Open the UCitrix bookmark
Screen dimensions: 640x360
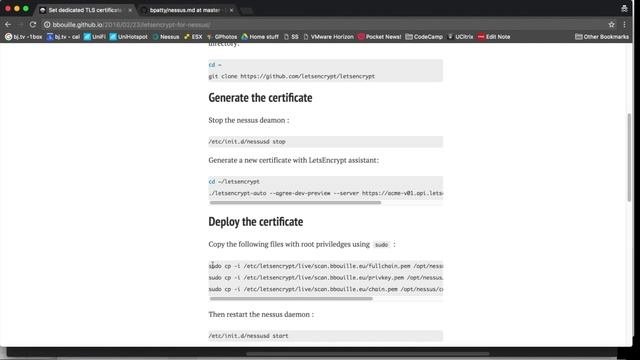click(x=460, y=37)
